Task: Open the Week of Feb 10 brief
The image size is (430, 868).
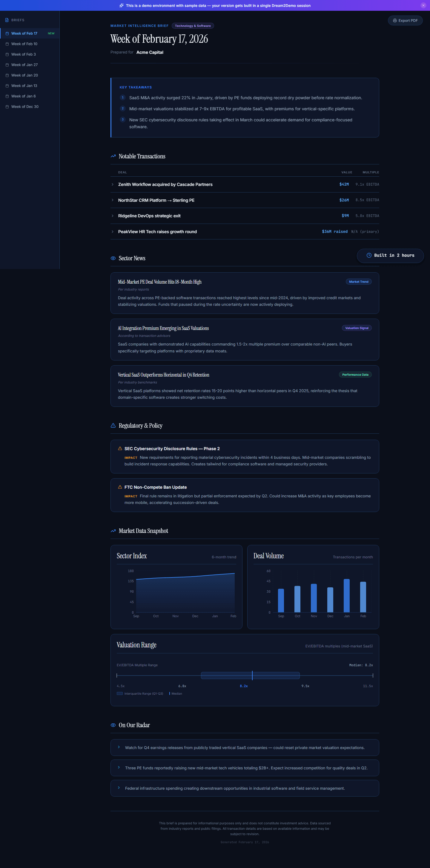Action: coord(30,44)
